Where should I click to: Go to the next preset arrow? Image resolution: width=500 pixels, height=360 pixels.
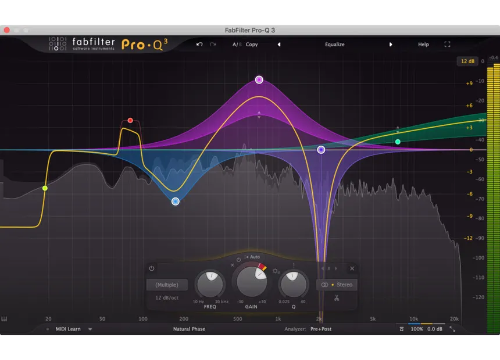(x=391, y=44)
